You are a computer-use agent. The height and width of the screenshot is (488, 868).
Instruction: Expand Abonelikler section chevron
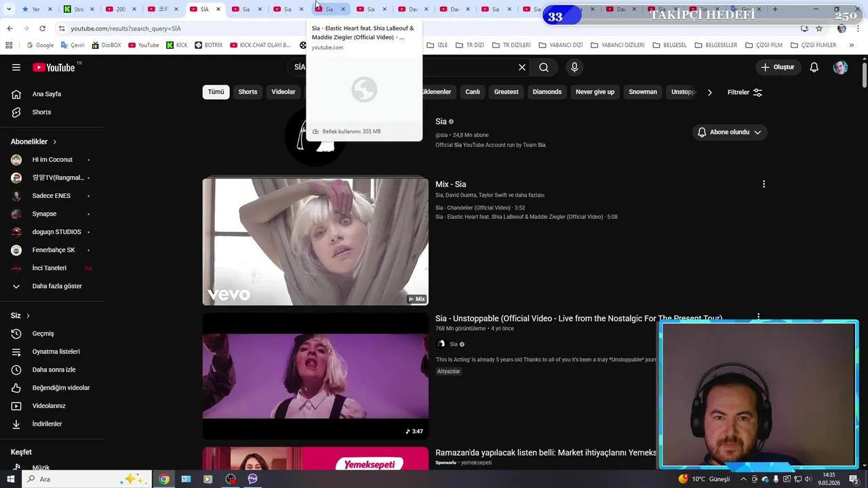click(55, 142)
